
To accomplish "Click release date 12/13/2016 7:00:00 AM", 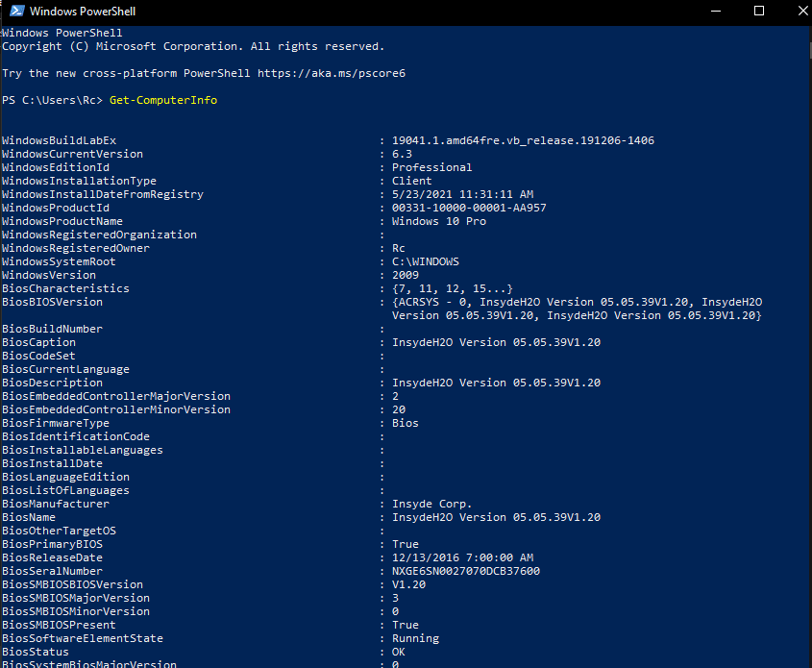I will pos(462,557).
